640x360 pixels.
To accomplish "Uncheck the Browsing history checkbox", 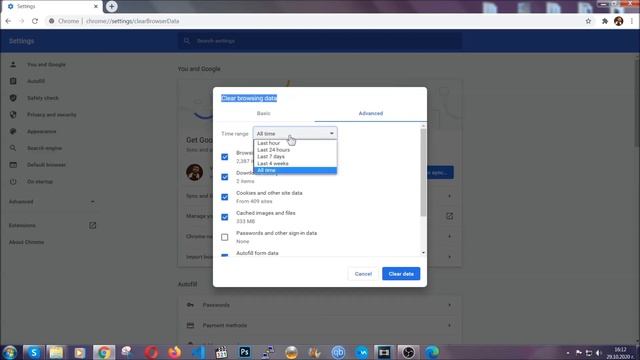I will pyautogui.click(x=224, y=157).
